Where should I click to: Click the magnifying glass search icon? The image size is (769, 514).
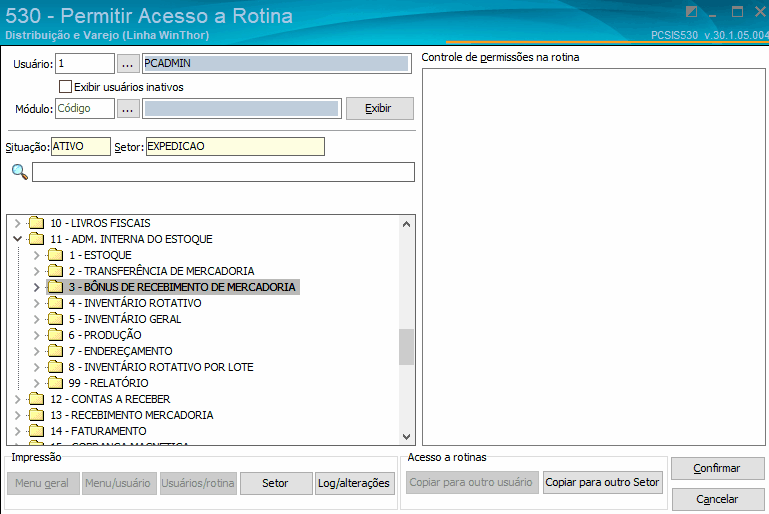click(x=20, y=172)
